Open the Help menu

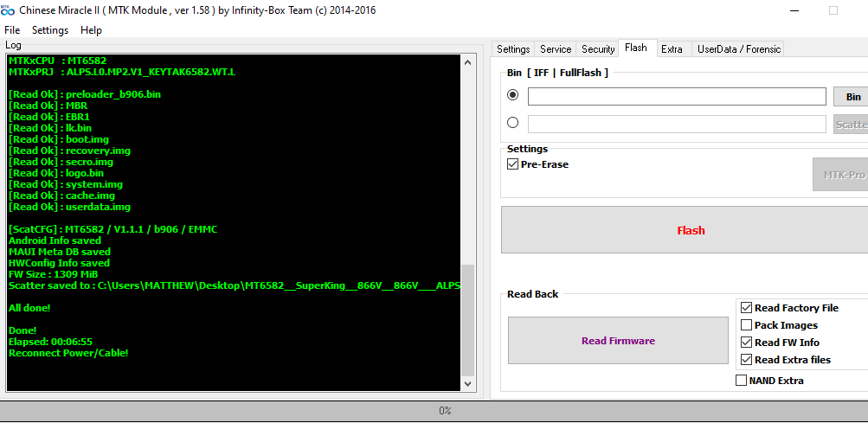pyautogui.click(x=91, y=30)
